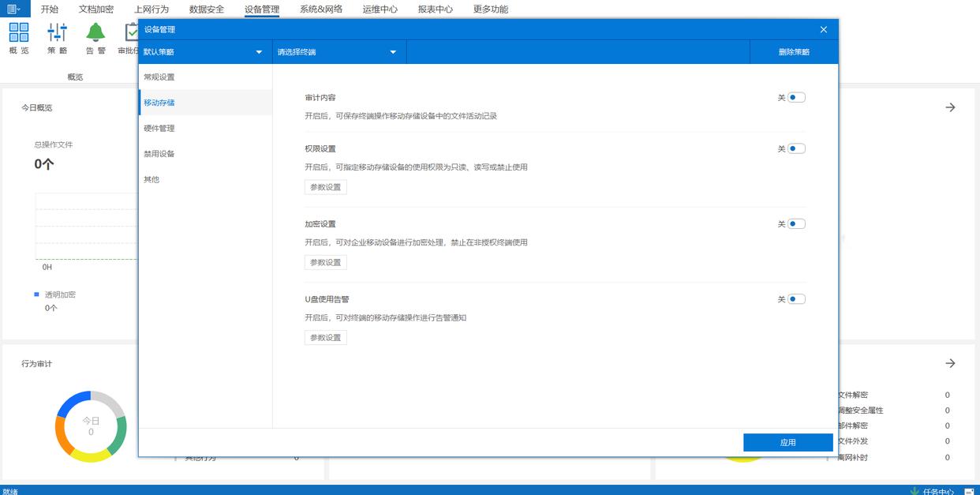
Task: Open 任务中心 download icon in status bar
Action: [x=915, y=490]
